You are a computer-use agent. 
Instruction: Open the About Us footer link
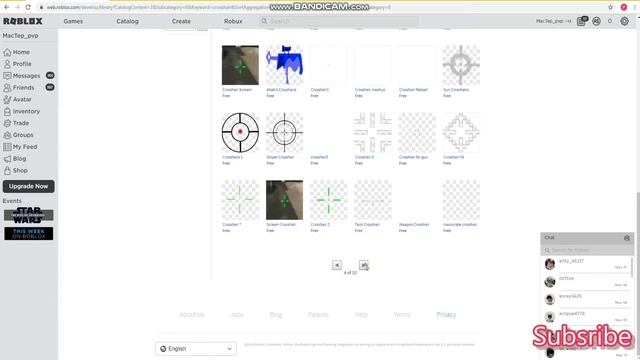pyautogui.click(x=191, y=315)
